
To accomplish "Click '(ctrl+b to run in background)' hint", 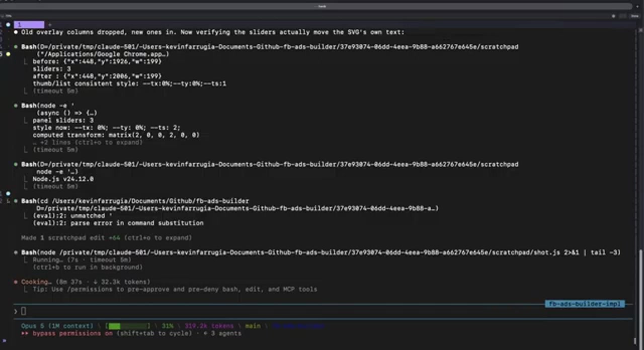I will click(x=88, y=267).
